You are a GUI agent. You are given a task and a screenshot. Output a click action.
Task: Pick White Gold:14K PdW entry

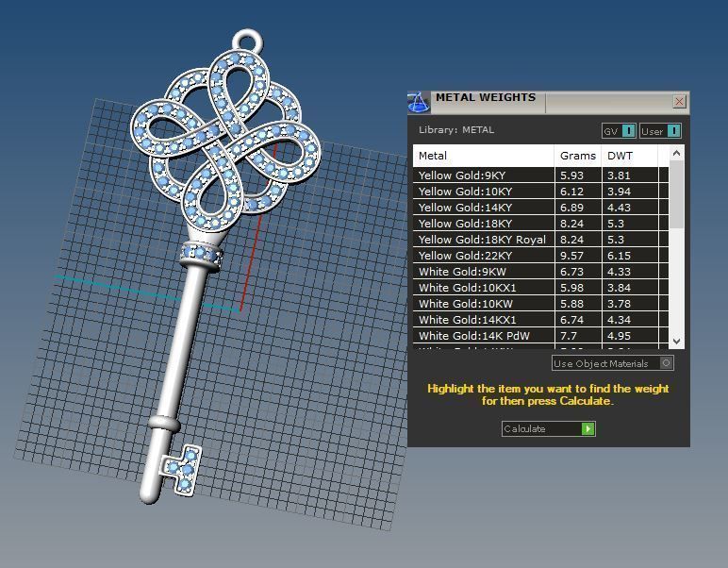point(483,336)
